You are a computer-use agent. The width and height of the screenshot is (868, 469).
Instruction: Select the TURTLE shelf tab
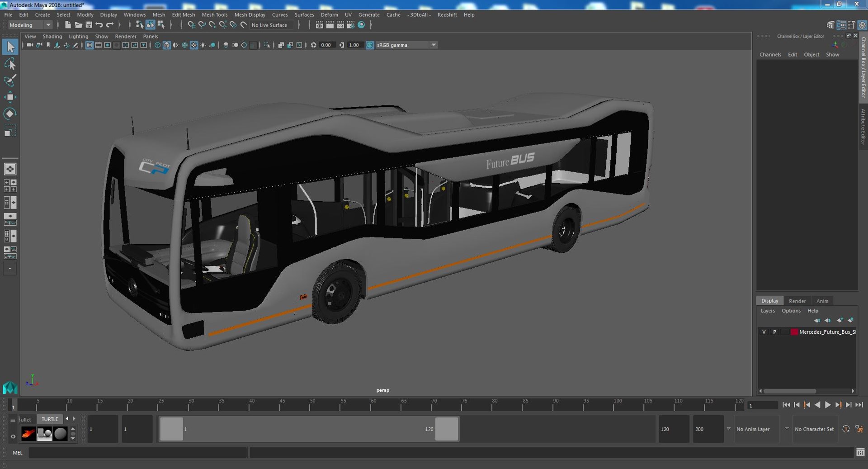coord(50,419)
